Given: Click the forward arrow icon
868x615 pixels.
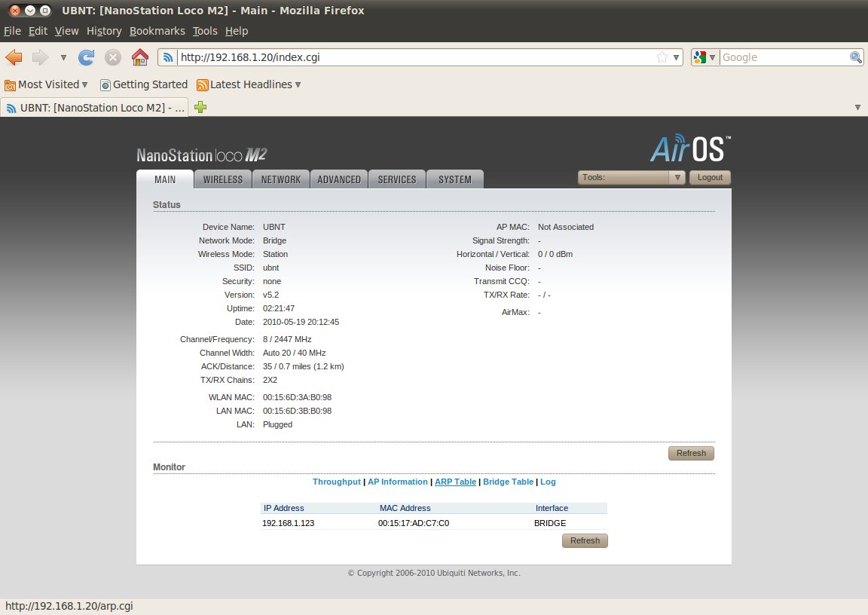Looking at the screenshot, I should pos(40,57).
